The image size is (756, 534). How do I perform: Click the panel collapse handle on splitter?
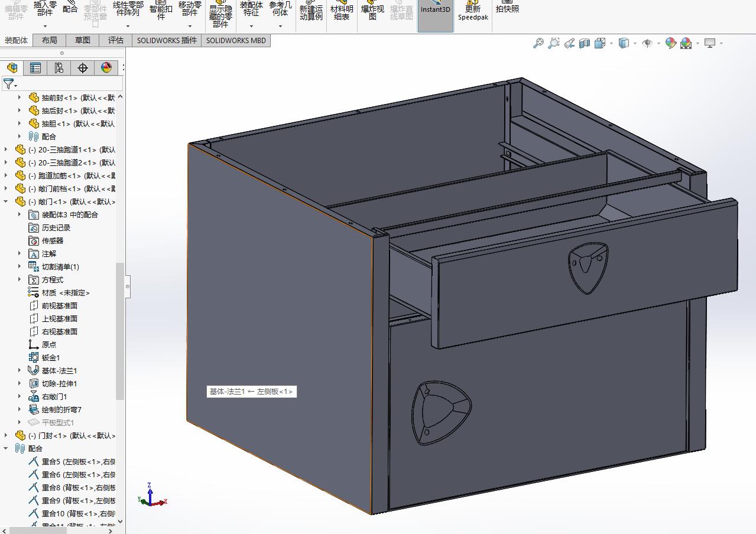(128, 288)
